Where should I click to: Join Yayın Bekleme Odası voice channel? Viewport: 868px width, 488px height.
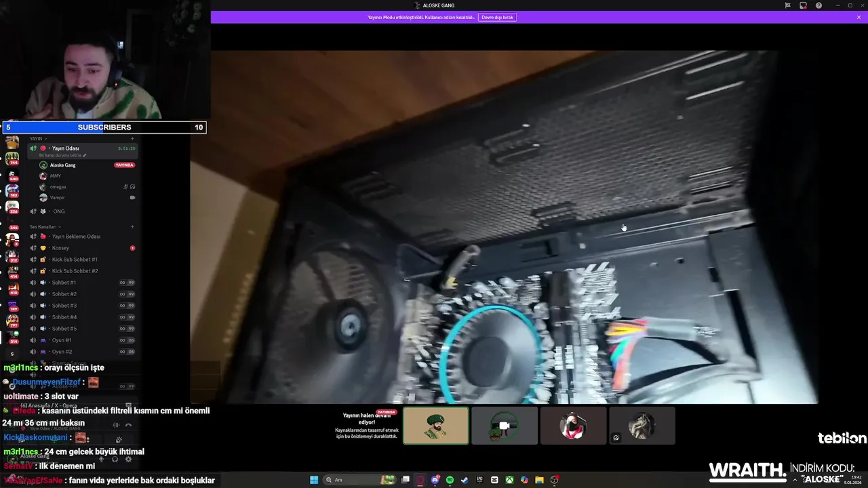(82, 237)
